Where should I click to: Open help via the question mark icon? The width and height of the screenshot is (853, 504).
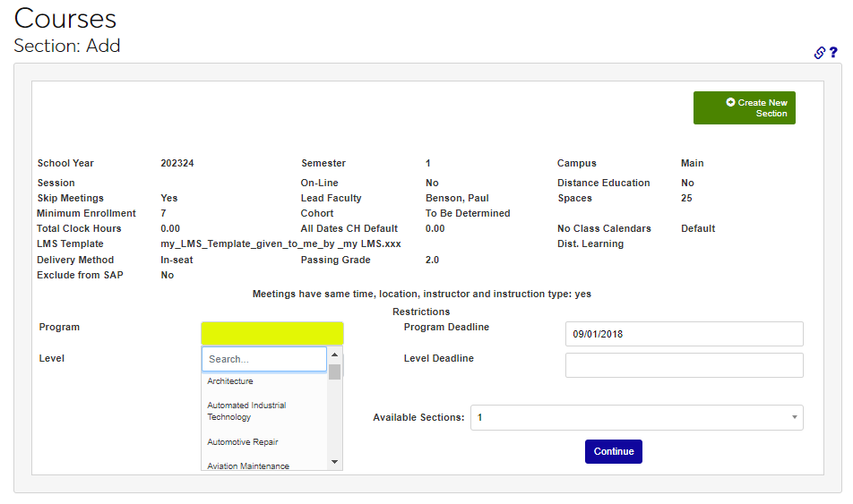(x=833, y=53)
